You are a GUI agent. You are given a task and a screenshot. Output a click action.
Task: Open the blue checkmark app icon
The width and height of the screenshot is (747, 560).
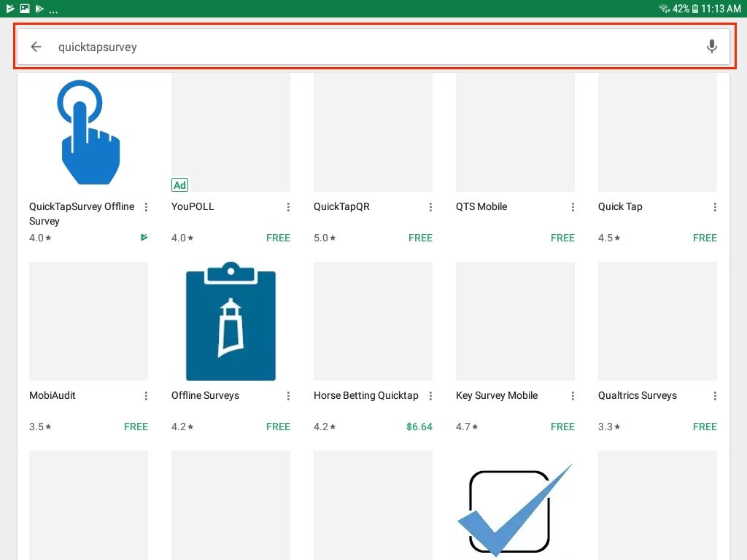click(515, 510)
